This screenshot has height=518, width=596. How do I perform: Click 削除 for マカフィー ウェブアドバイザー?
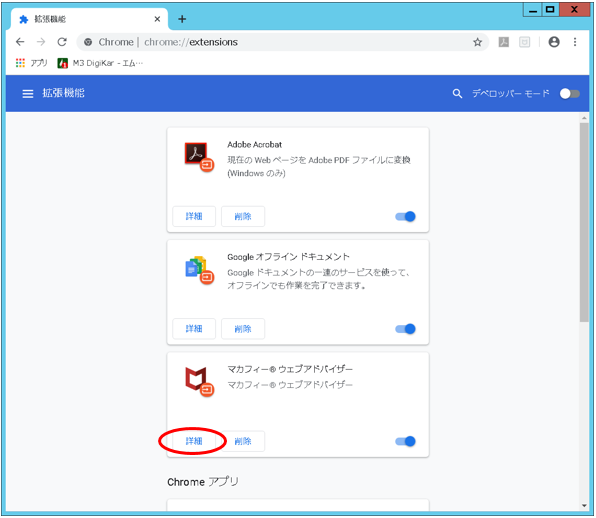(x=243, y=441)
